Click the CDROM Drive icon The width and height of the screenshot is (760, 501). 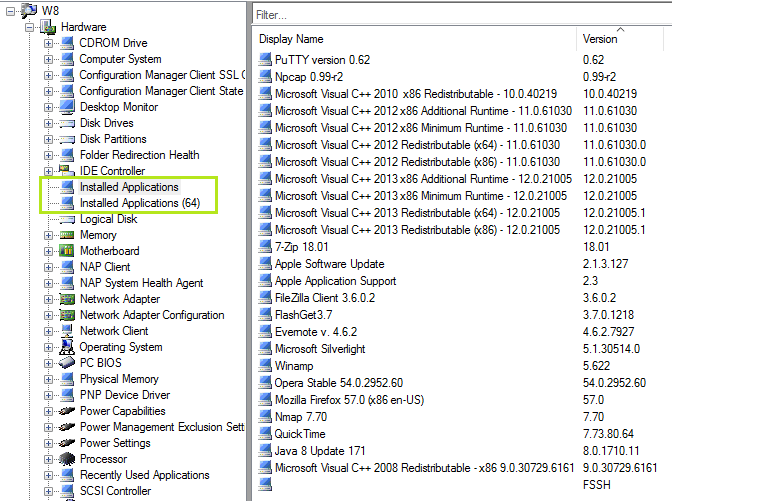coord(67,43)
